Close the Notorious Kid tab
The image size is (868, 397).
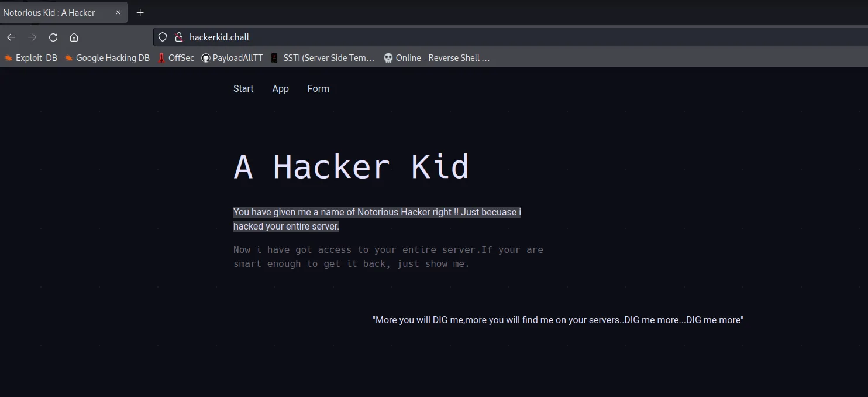[x=118, y=12]
